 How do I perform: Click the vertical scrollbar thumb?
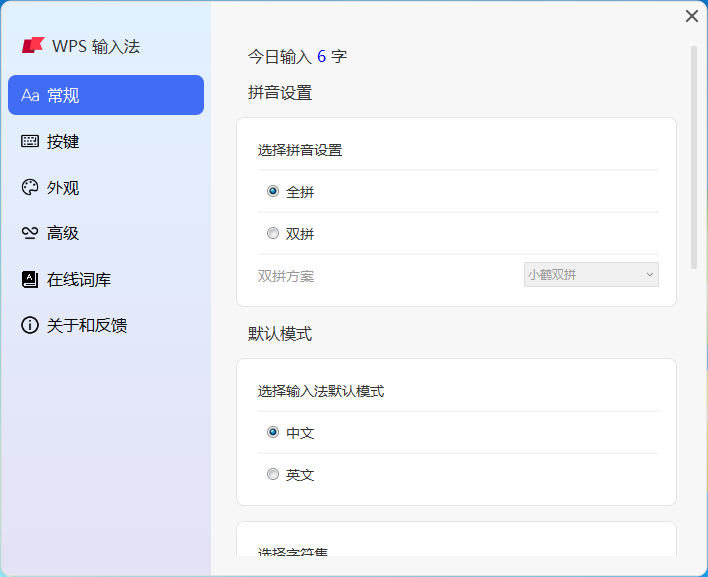(694, 158)
